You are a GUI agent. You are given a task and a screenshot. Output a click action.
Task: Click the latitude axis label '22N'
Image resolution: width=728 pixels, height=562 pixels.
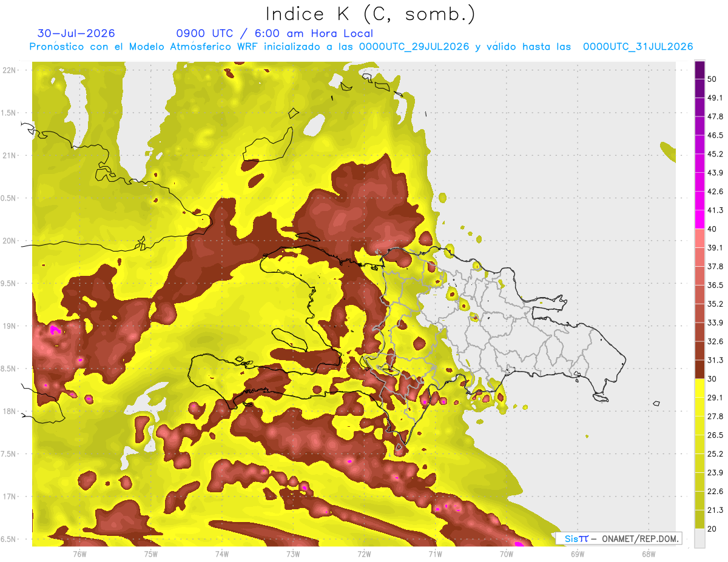(x=10, y=70)
